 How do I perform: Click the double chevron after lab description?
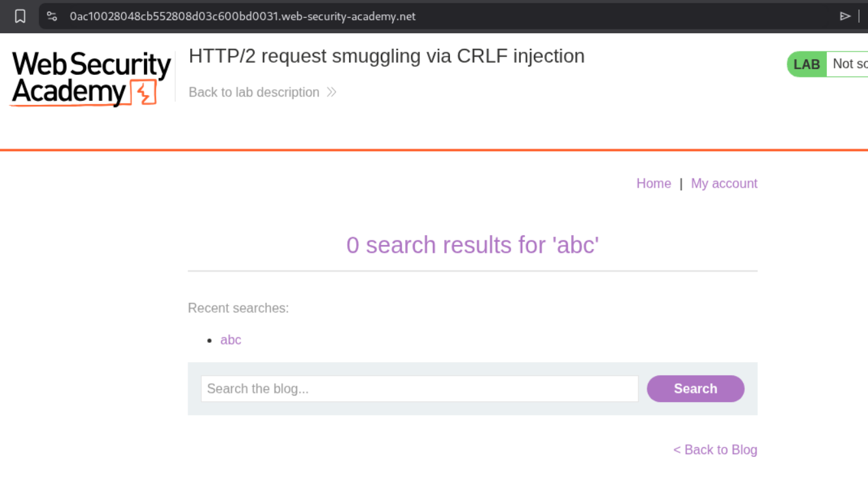coord(331,92)
